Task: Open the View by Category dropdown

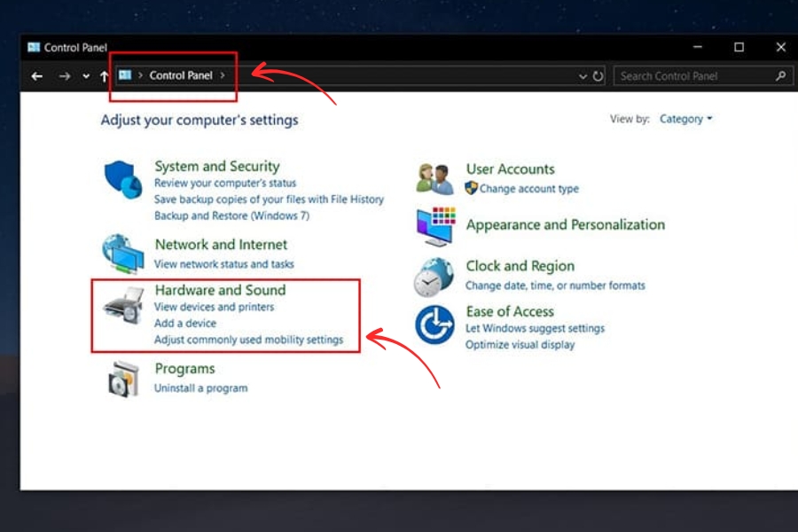Action: point(685,119)
